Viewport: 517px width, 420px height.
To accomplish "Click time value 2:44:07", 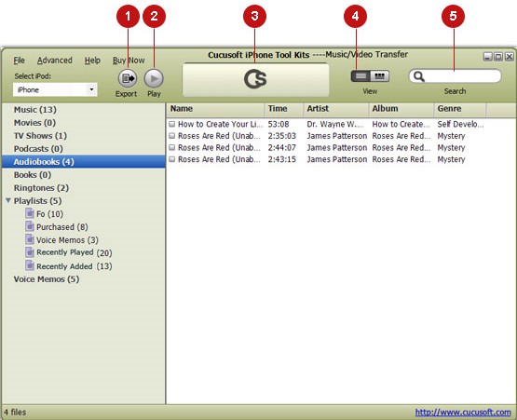I will coord(282,147).
